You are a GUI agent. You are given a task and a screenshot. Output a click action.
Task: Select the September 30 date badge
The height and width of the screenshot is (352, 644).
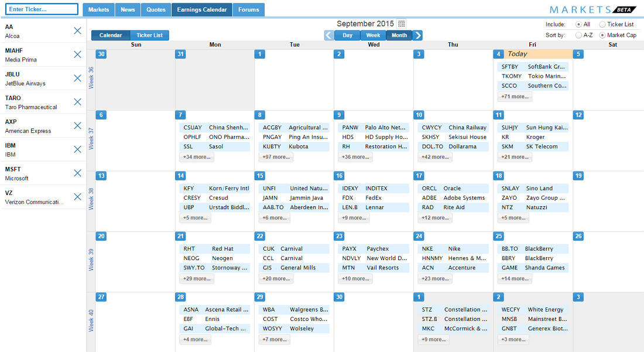(x=339, y=297)
